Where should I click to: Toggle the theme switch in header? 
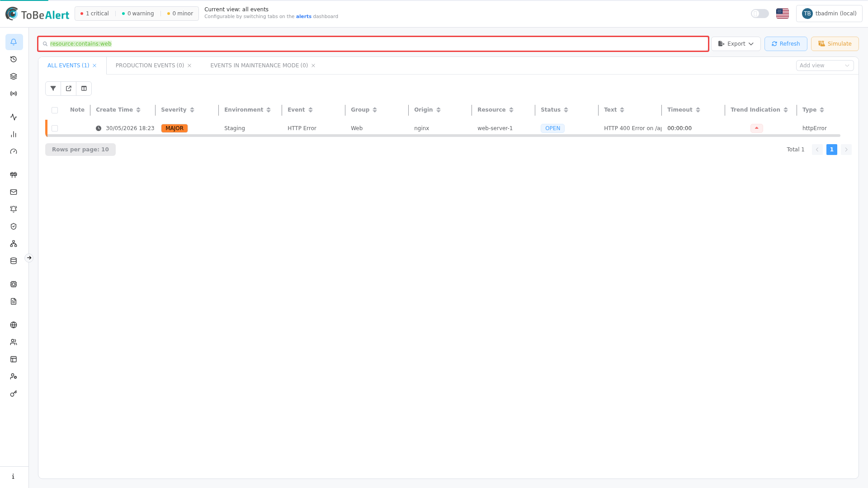[x=760, y=14]
